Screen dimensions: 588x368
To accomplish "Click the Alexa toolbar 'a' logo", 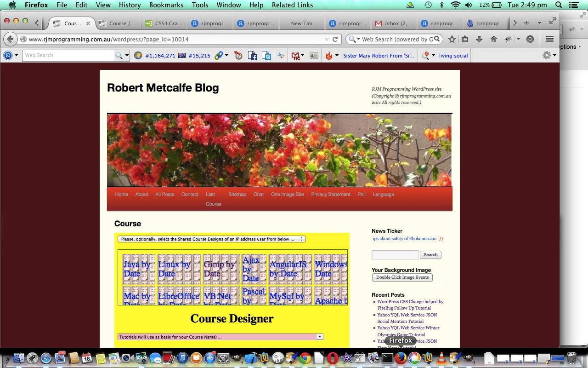I will pyautogui.click(x=7, y=55).
